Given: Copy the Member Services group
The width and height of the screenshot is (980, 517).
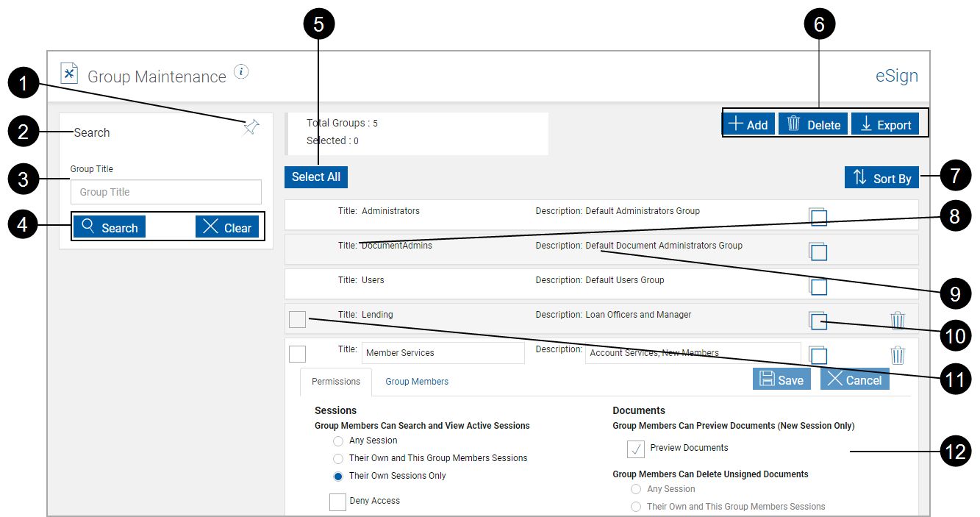Looking at the screenshot, I should coord(818,355).
